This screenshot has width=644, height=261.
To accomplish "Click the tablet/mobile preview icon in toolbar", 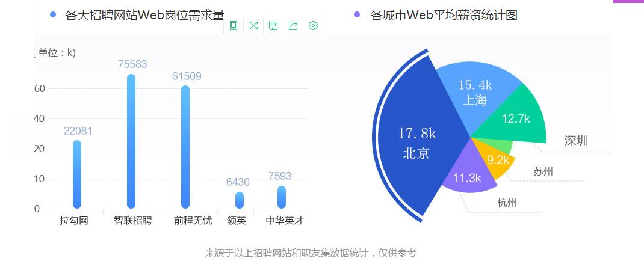I will point(234,26).
